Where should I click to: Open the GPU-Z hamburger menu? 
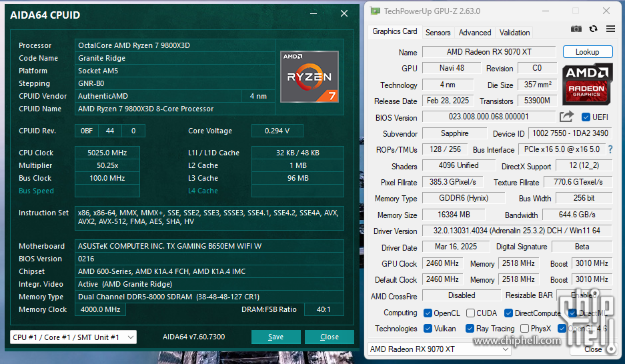click(610, 29)
